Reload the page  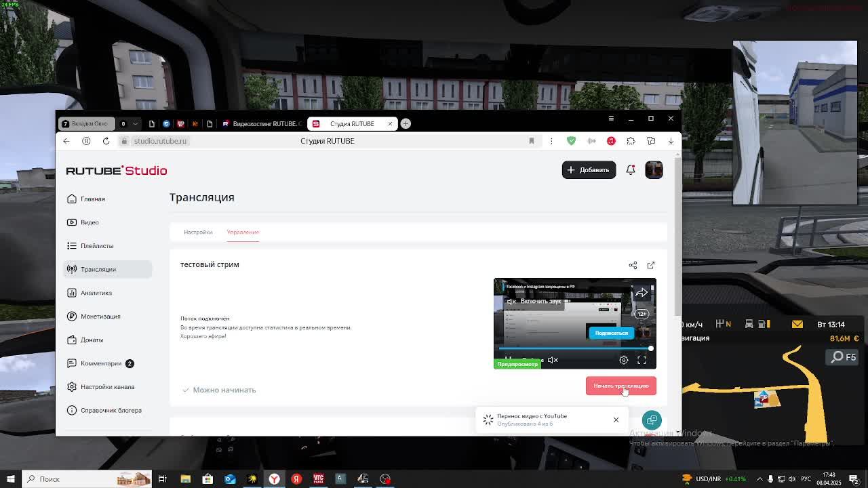coord(106,141)
